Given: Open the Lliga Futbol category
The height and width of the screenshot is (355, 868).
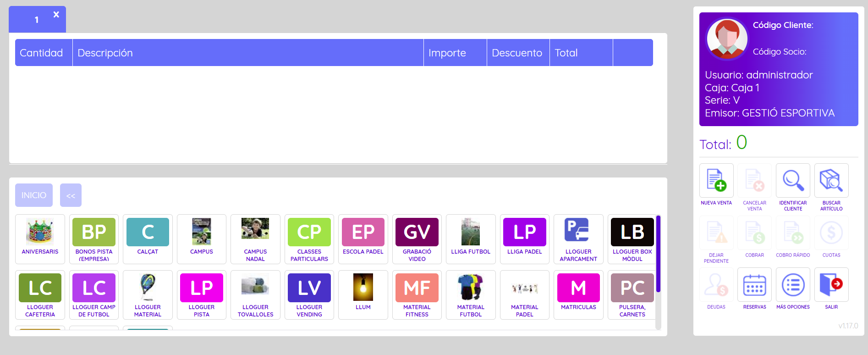Looking at the screenshot, I should click(471, 239).
